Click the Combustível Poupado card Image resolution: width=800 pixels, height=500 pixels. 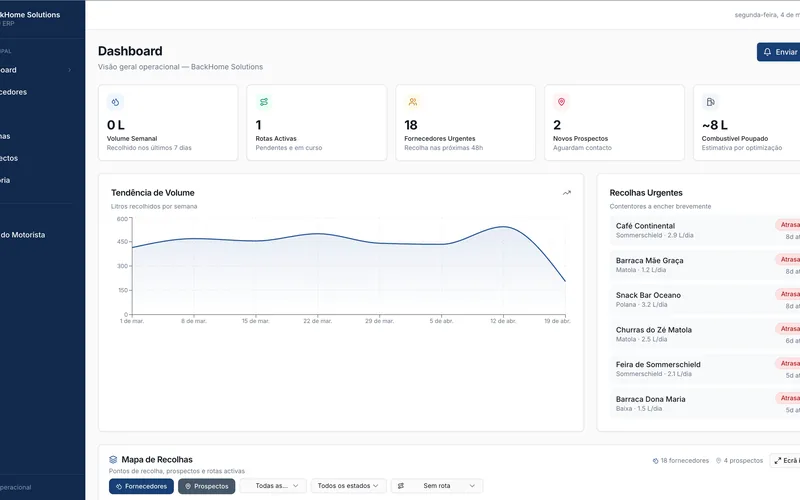click(747, 123)
